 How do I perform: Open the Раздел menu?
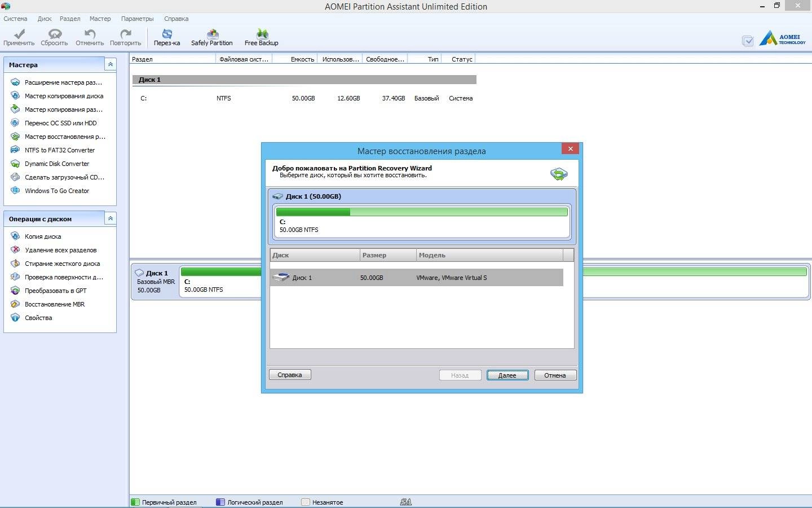70,19
